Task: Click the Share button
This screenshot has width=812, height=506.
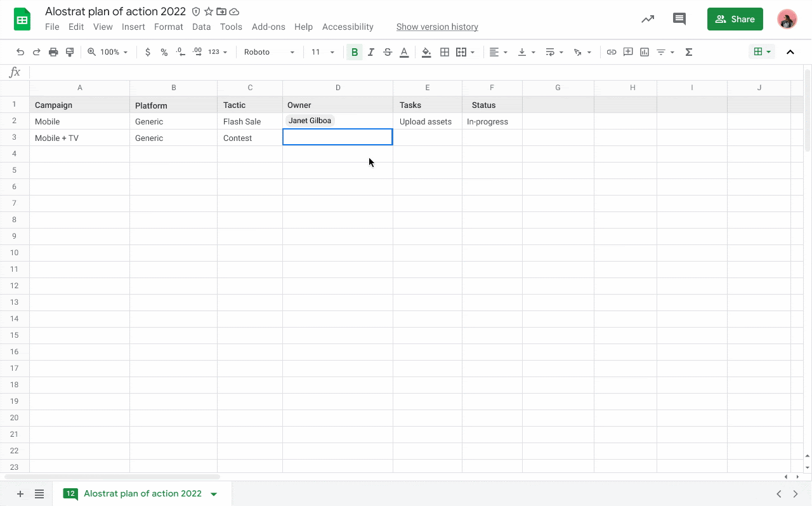Action: pyautogui.click(x=735, y=19)
